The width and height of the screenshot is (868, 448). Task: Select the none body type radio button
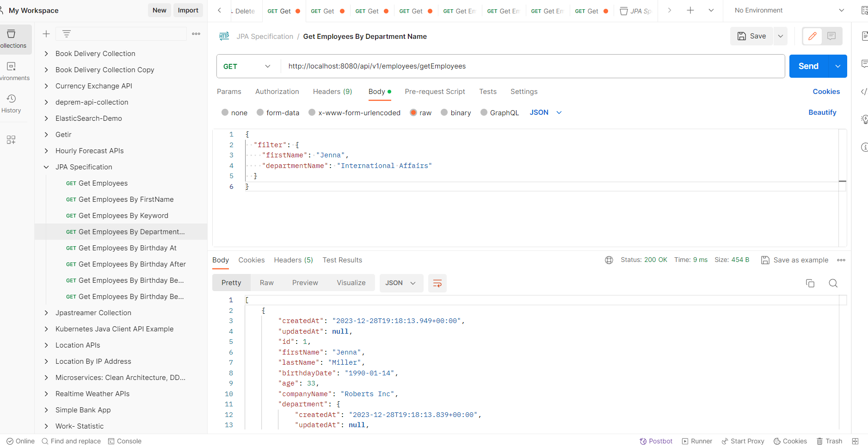[225, 112]
